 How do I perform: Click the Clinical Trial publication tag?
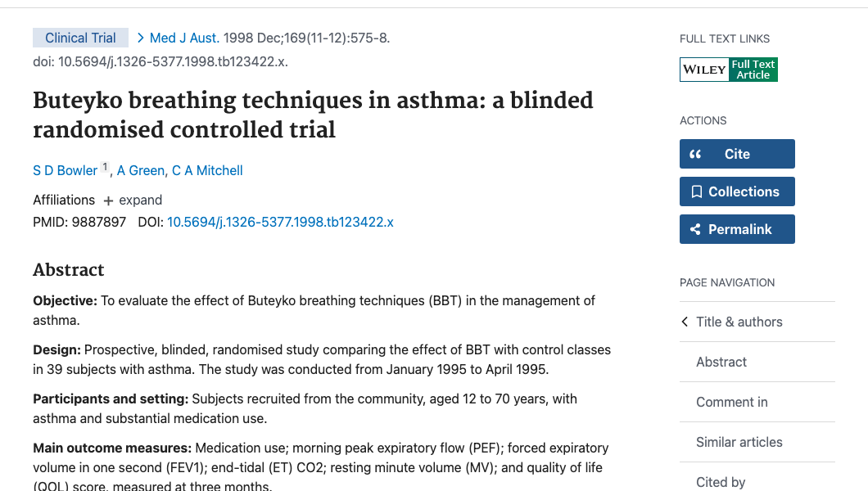80,38
